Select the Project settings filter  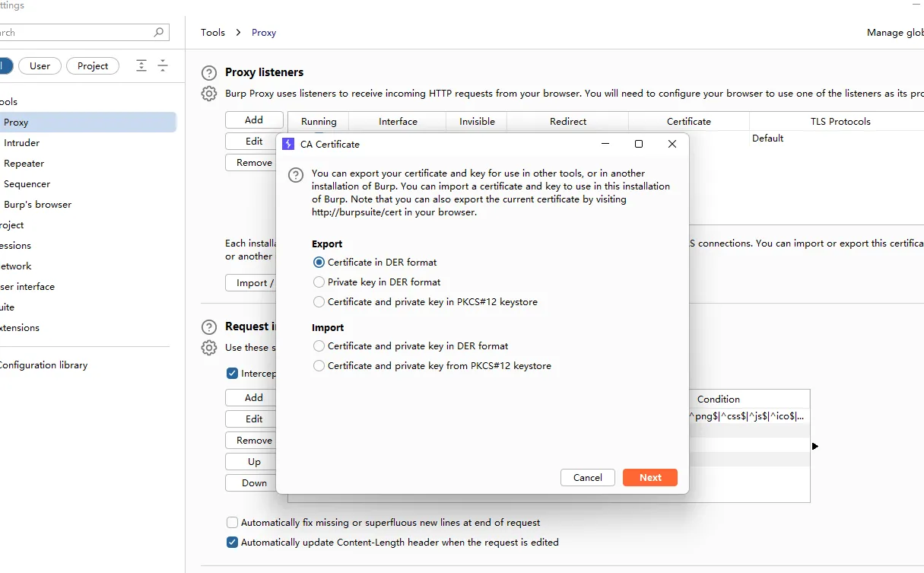(x=93, y=66)
